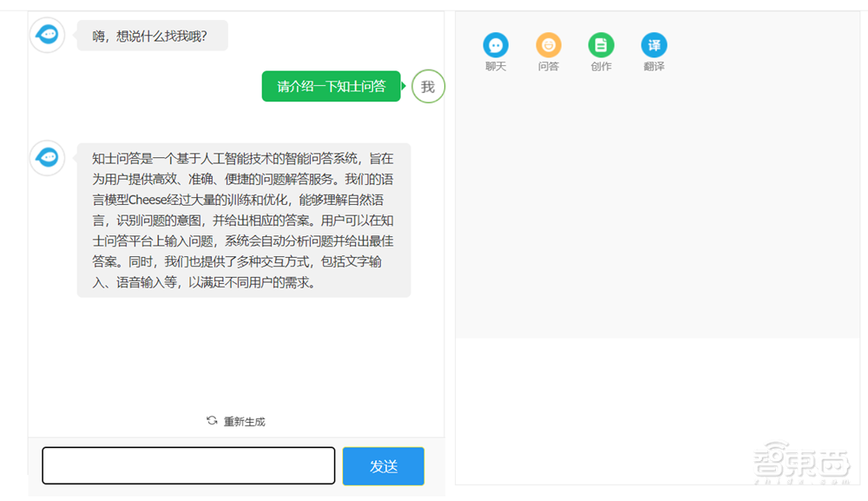This screenshot has width=868, height=501.
Task: Click the chatbot avatar beside the long reply
Action: [47, 158]
